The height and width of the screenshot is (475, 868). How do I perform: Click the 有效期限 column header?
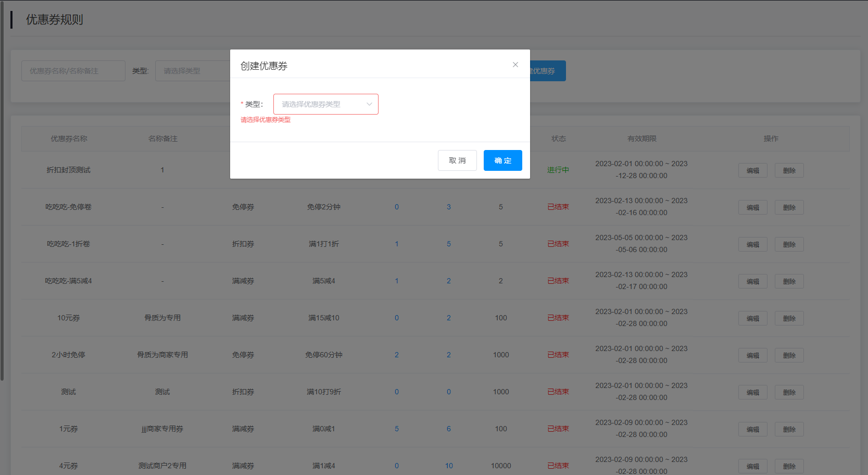641,139
